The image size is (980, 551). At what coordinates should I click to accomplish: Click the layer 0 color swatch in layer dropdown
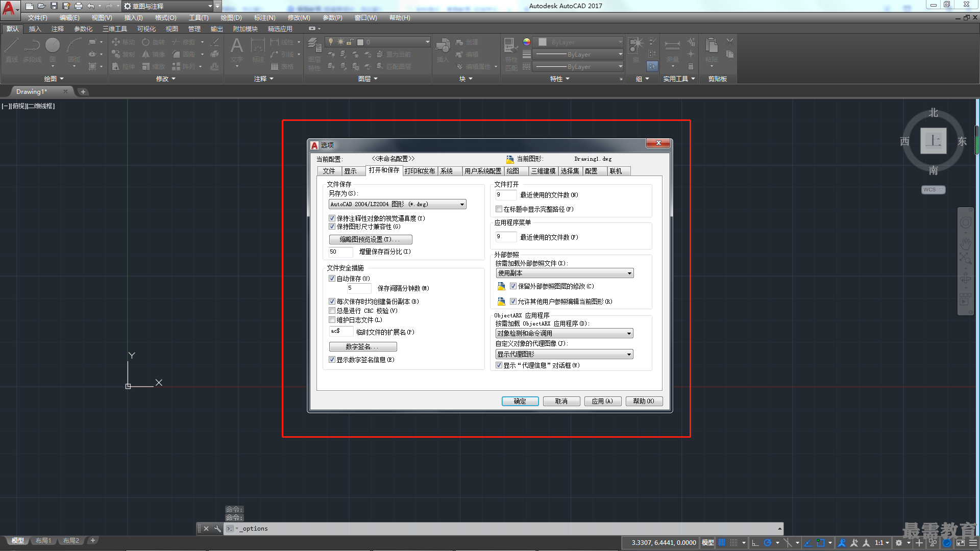tap(360, 42)
